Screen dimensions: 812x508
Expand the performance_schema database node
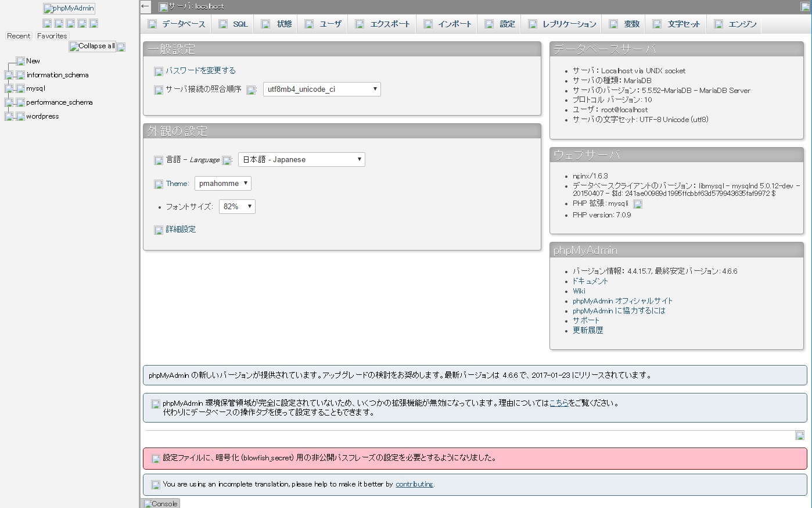[x=9, y=102]
